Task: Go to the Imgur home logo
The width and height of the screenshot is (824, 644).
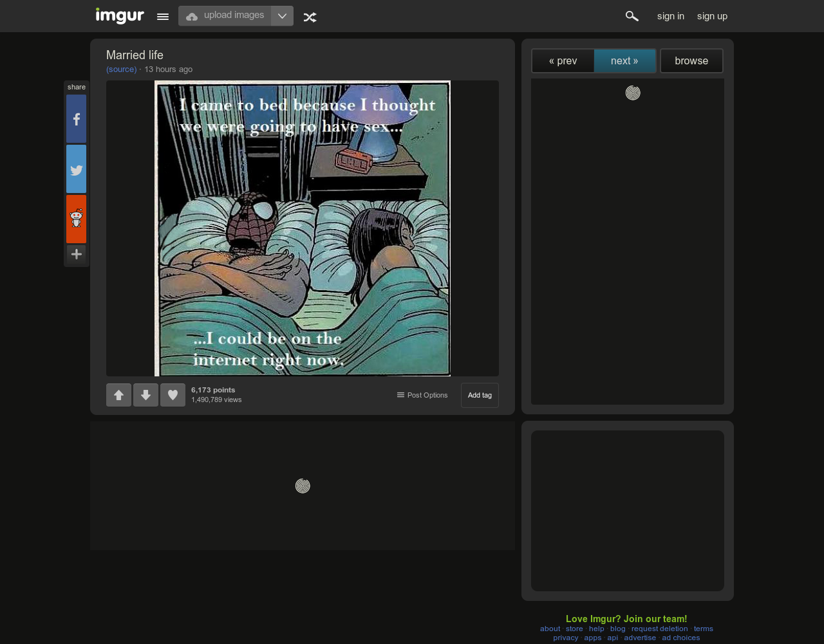Action: tap(120, 15)
